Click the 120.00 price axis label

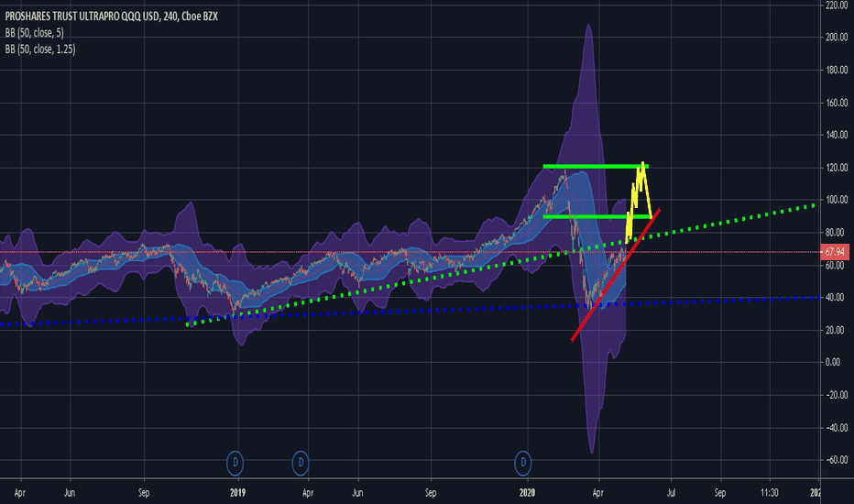(836, 168)
